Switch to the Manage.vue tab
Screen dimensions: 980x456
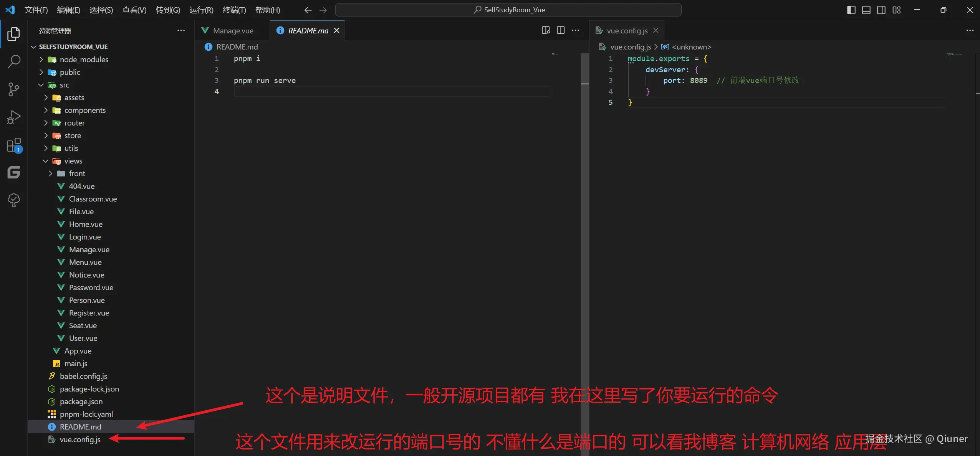[x=232, y=30]
